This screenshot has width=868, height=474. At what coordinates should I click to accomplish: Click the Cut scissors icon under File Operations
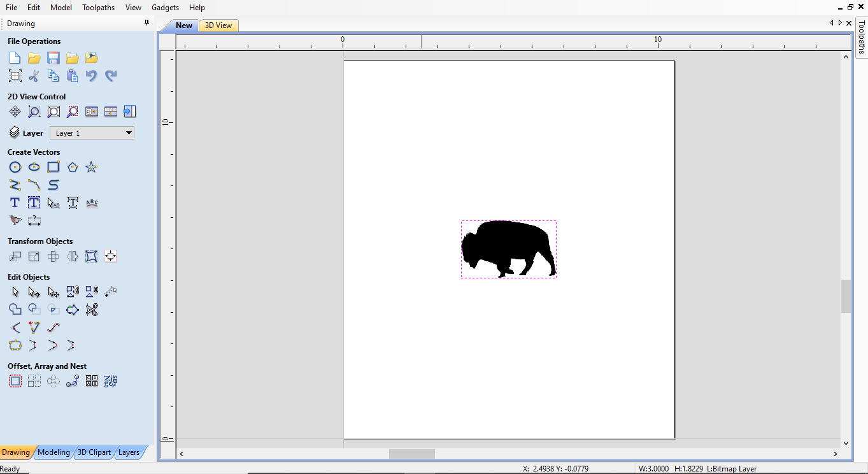[x=34, y=76]
